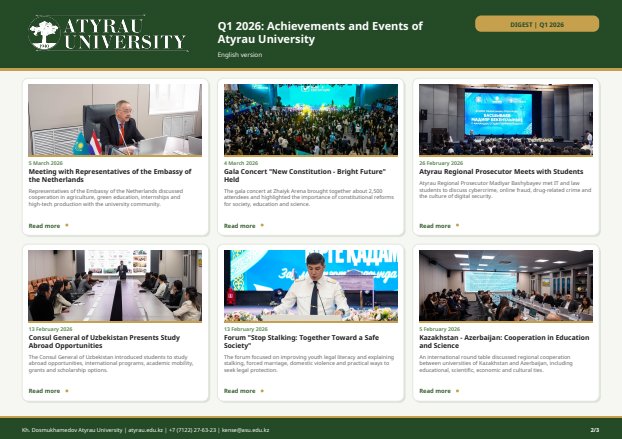Open the Stop Stalking forum speaker photo

[x=311, y=286]
